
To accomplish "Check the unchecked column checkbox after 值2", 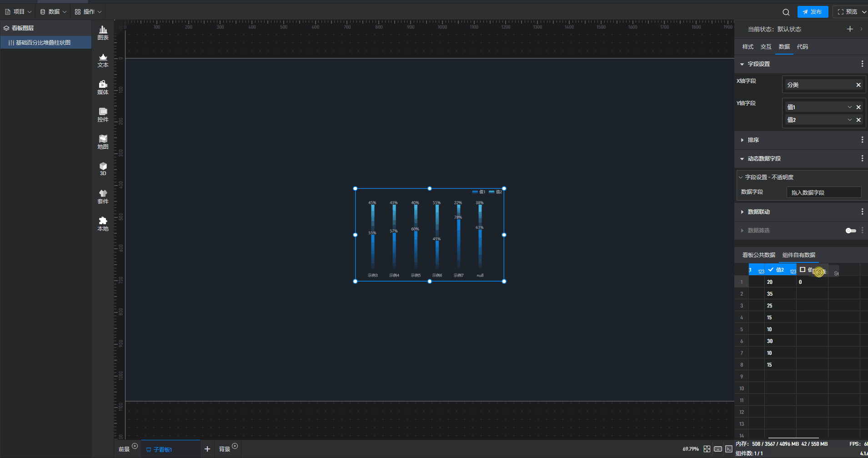I will coord(803,270).
